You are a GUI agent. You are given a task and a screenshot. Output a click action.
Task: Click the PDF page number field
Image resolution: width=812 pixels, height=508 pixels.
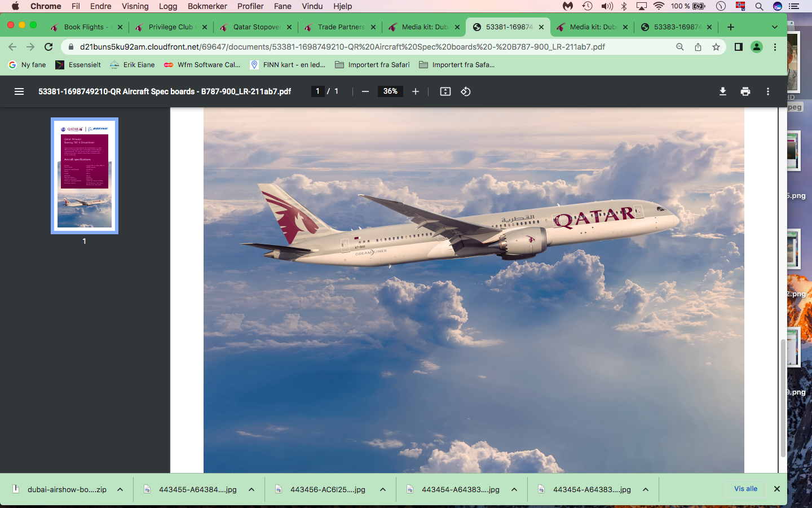point(317,91)
